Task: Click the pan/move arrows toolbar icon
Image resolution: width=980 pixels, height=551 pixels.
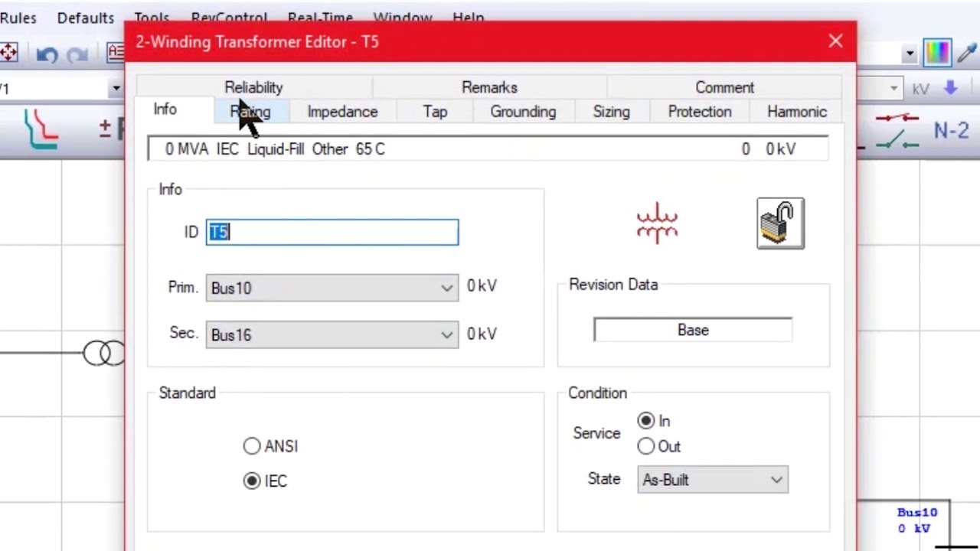Action: point(8,53)
